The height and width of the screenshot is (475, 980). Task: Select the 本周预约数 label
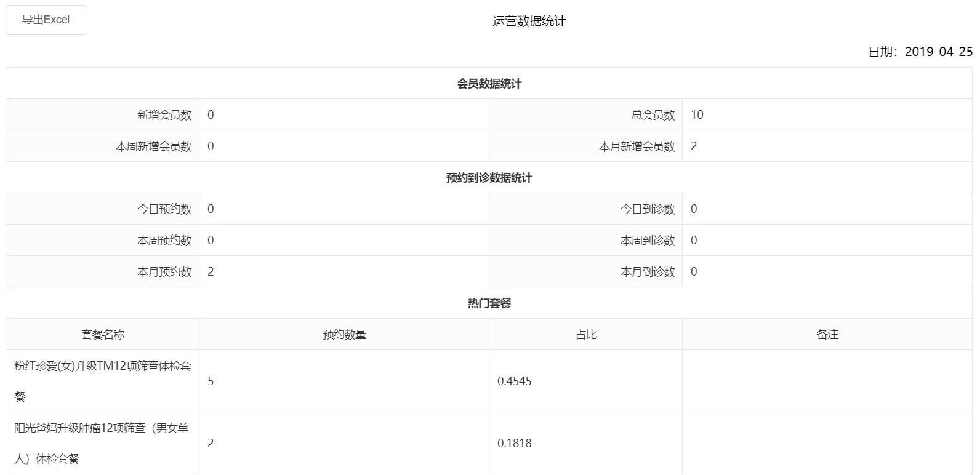164,241
